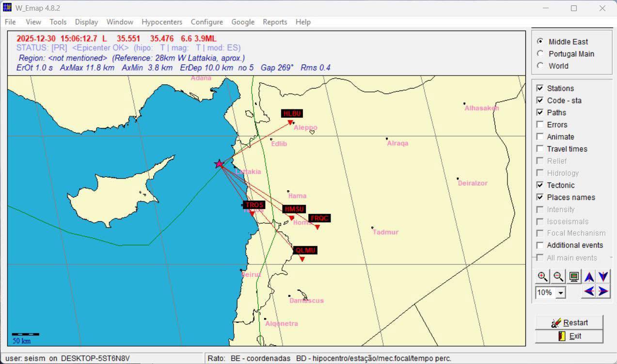Hide the Tectonic lines
Screen dimensions: 617x364
[540, 185]
